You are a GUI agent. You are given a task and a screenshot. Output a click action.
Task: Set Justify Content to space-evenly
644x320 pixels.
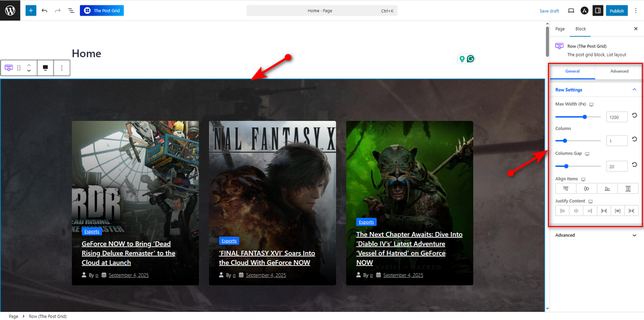tap(632, 211)
